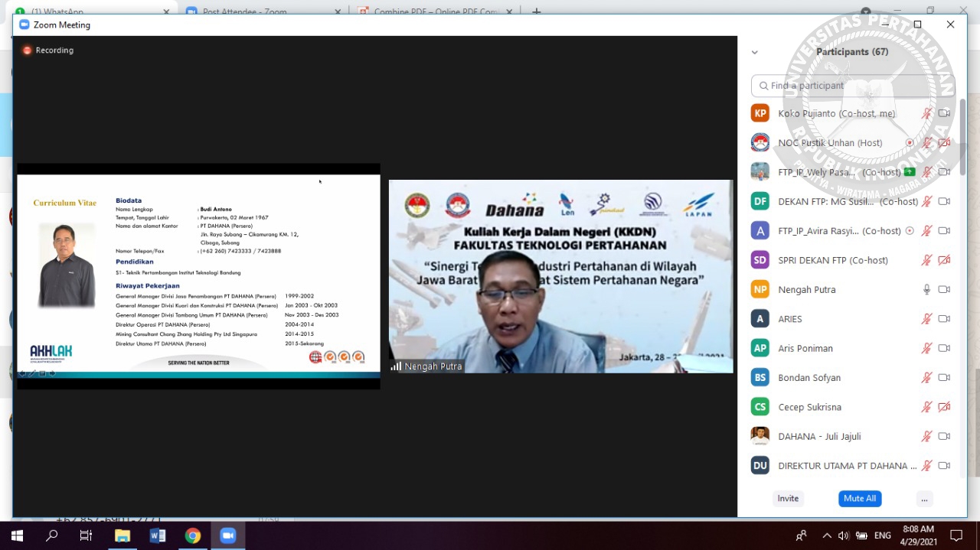Click muted mic icon for Bondan Sofyan

[x=926, y=378]
